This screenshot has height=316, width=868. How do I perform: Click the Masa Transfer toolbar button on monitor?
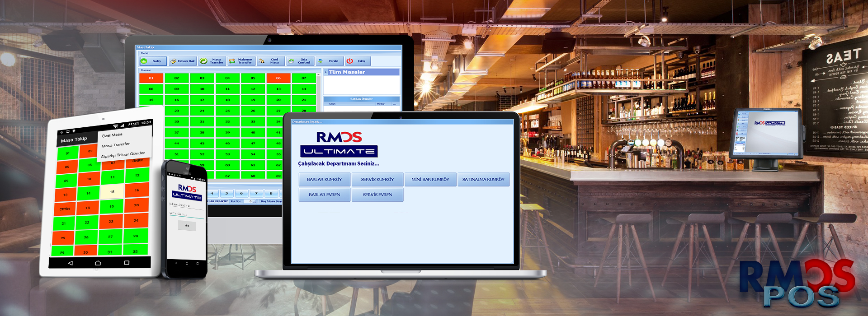[212, 61]
